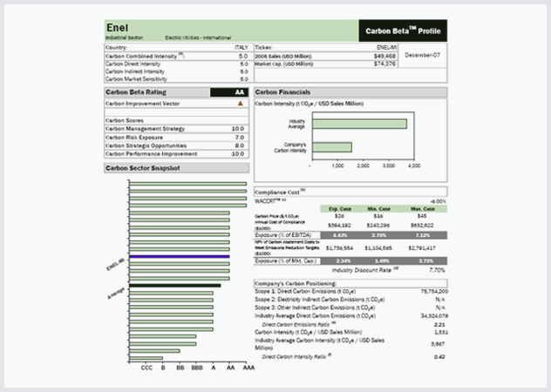The height and width of the screenshot is (392, 551).
Task: Click the 7.70% industry discount rate
Action: (437, 270)
